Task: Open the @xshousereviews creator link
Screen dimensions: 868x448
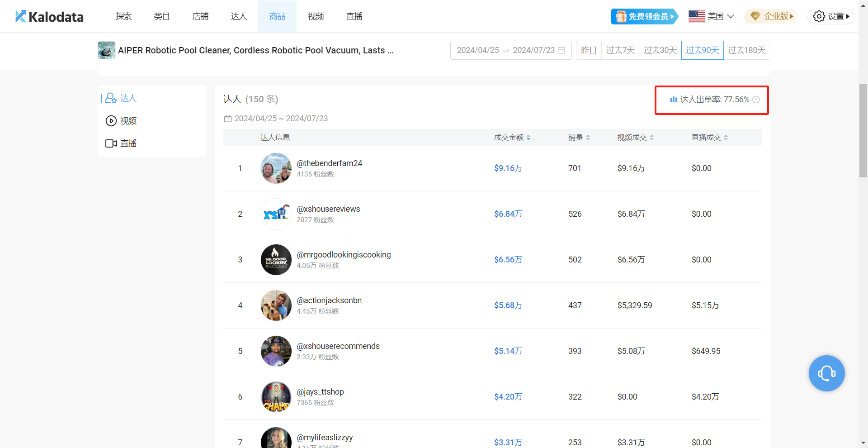Action: [x=328, y=209]
